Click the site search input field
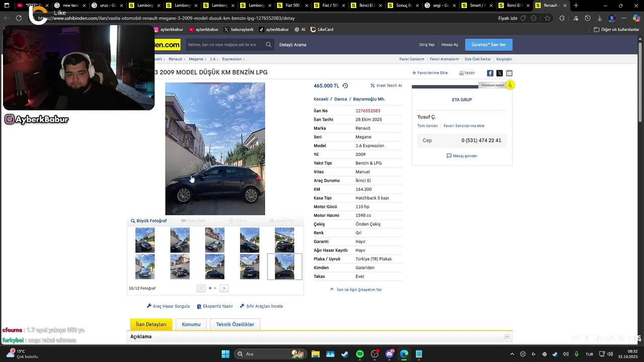 pos(225,45)
